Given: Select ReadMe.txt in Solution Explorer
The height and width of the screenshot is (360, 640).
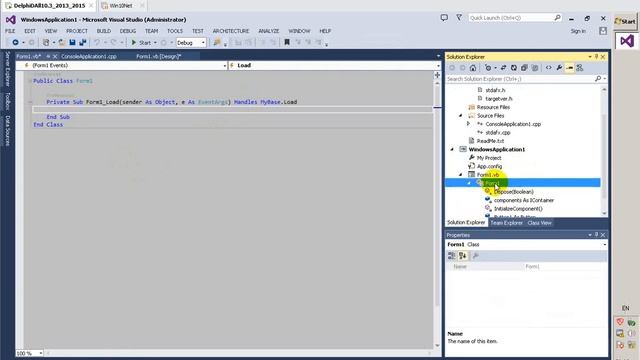Looking at the screenshot, I should pyautogui.click(x=490, y=141).
